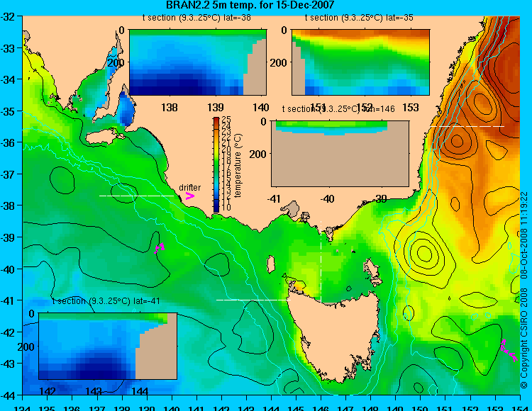Screen dimensions: 532x411
Task: Click the "-33" latitude axis label
Action: [x=8, y=48]
